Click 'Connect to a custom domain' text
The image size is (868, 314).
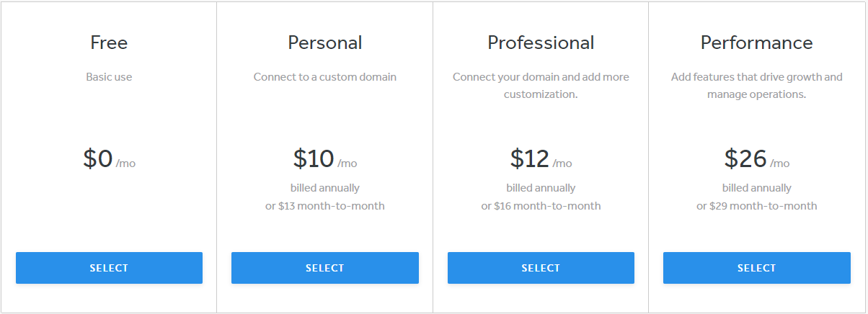click(x=324, y=77)
